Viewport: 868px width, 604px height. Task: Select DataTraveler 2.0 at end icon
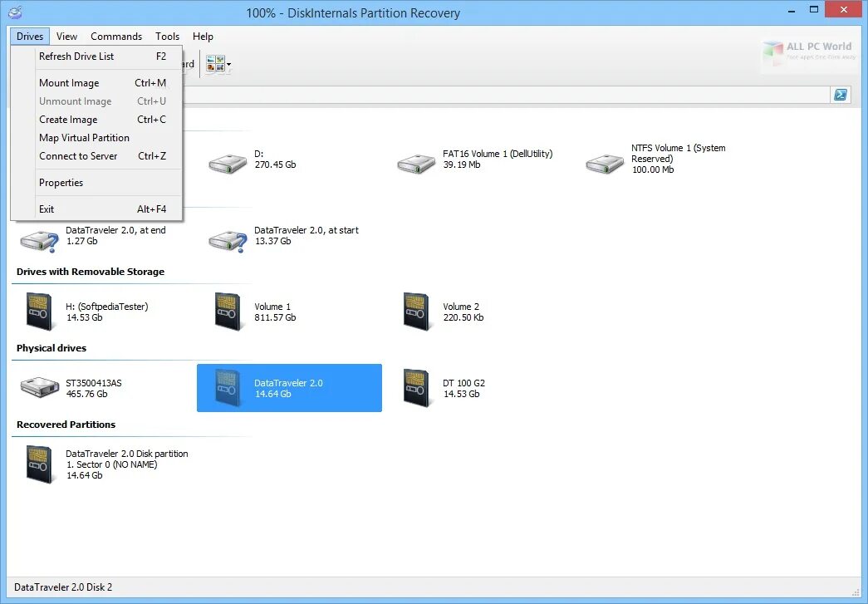click(40, 241)
